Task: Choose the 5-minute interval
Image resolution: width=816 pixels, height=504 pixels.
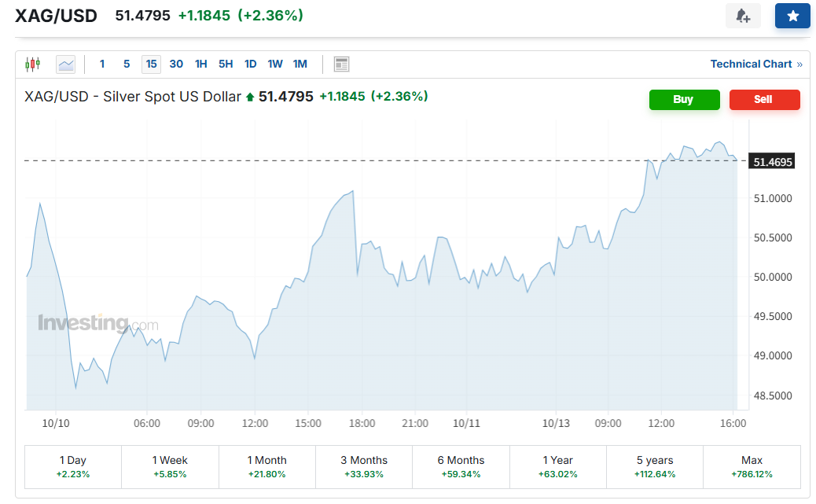Action: [127, 64]
